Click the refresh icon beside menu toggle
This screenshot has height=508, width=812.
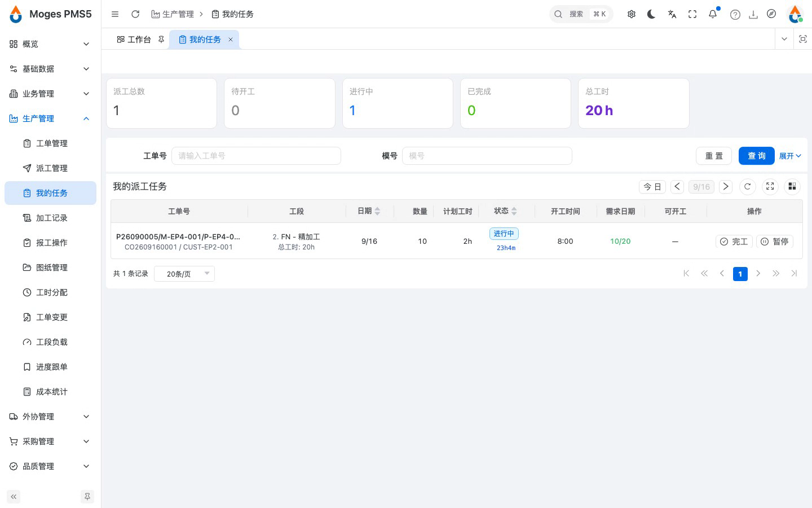[x=135, y=14]
